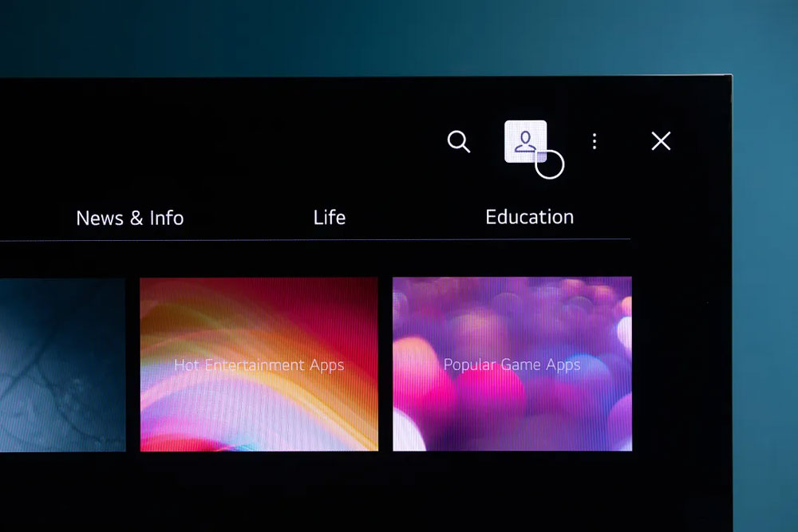Select the Education category tab
The image size is (798, 532).
pos(529,217)
